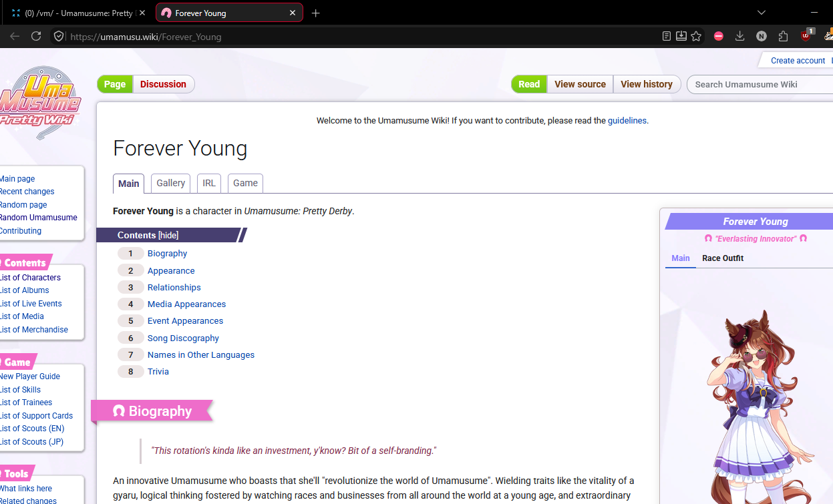833x504 pixels.
Task: Hide the Contents table via [hide]
Action: [168, 235]
